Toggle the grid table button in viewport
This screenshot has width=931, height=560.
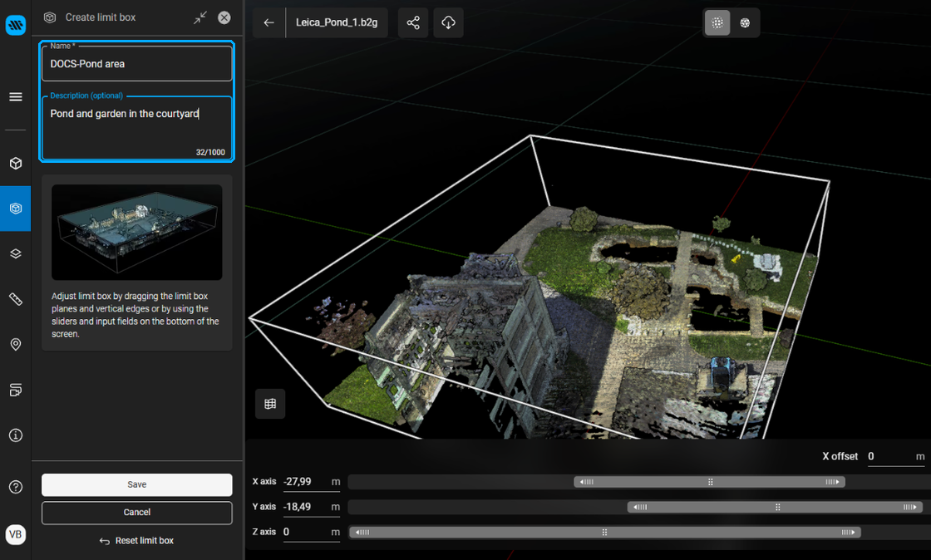[270, 404]
